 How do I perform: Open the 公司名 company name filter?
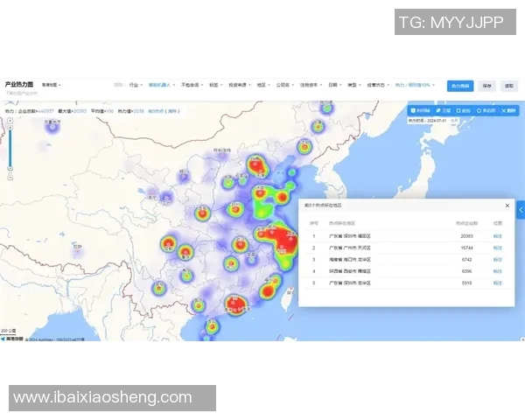tap(284, 85)
